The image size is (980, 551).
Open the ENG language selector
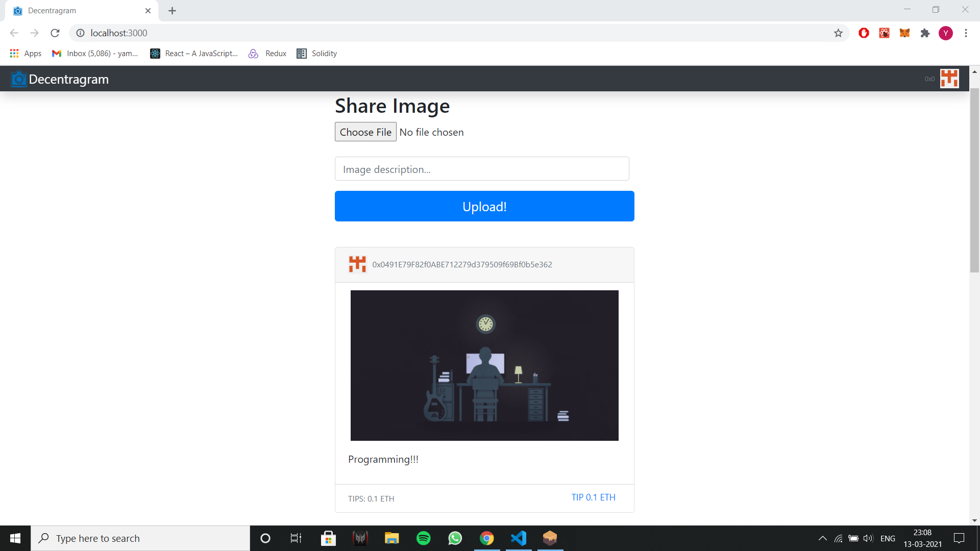click(888, 538)
